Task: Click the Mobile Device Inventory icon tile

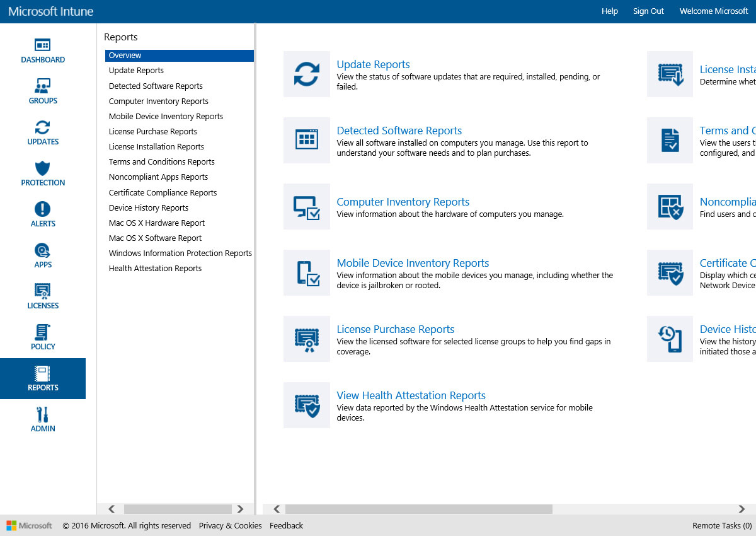Action: pos(307,272)
